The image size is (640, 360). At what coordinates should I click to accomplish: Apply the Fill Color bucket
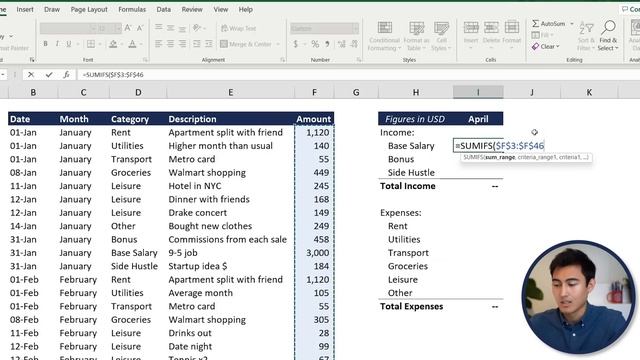pos(113,44)
